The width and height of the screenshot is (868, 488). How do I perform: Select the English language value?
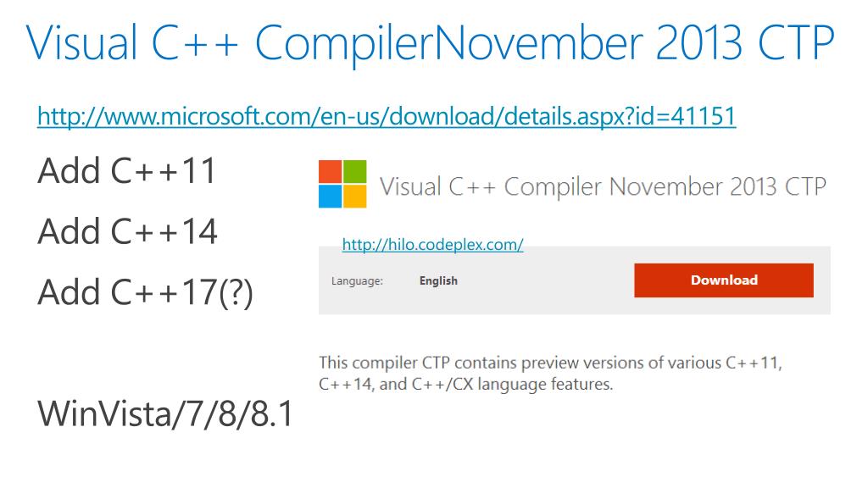[438, 280]
